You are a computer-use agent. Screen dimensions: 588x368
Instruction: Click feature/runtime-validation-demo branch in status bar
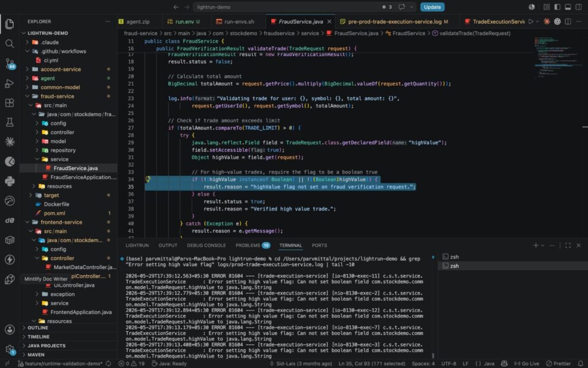point(60,363)
